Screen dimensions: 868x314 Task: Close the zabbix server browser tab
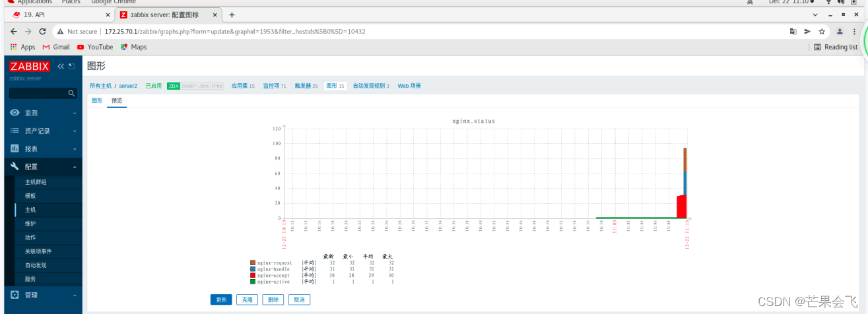[217, 15]
